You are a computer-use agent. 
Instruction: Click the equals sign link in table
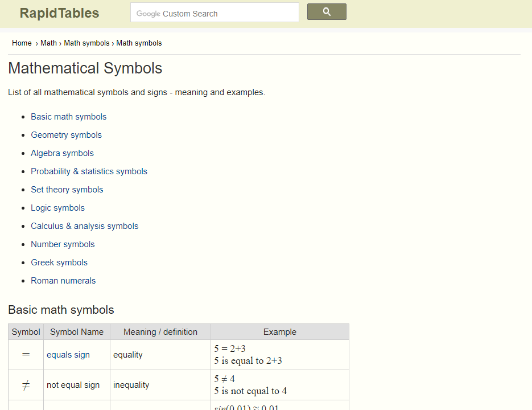click(x=68, y=355)
